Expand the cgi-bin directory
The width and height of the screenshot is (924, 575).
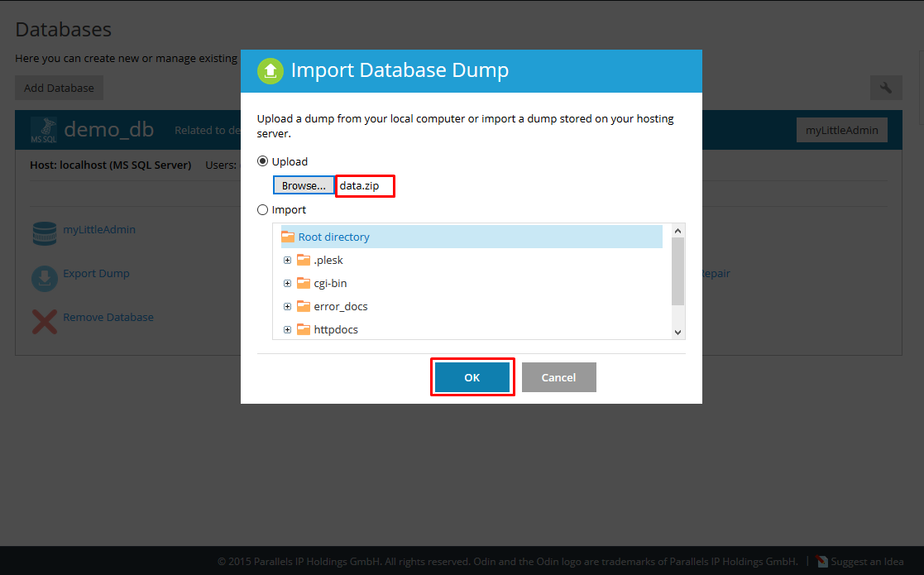click(287, 283)
